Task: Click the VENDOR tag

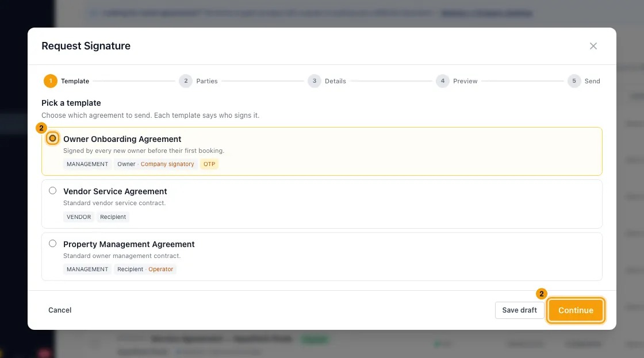Action: [79, 217]
